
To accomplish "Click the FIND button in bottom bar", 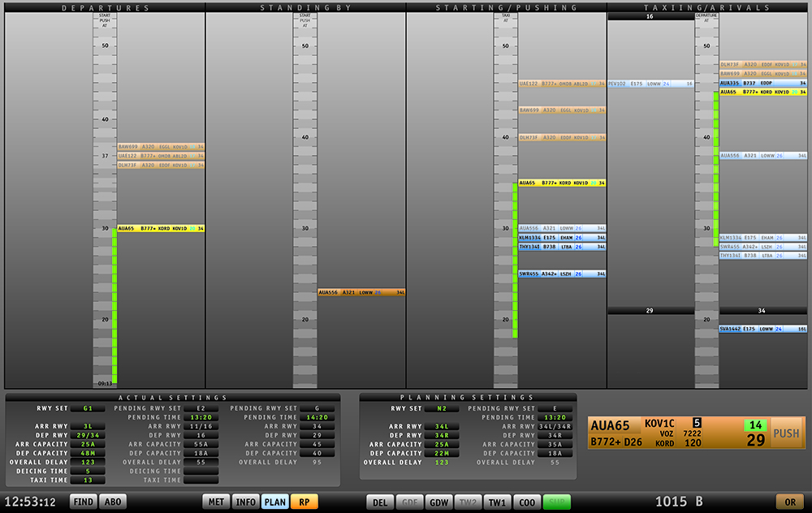I will coord(83,502).
